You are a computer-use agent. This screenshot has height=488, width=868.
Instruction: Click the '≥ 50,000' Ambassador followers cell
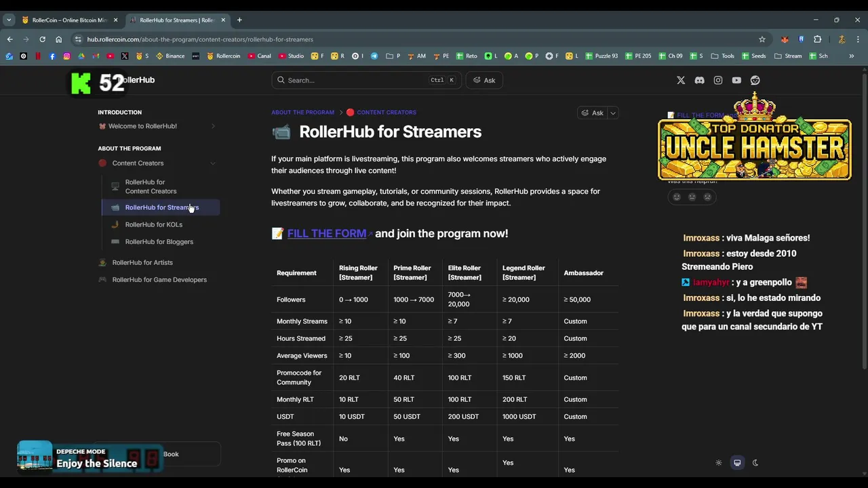pos(577,300)
